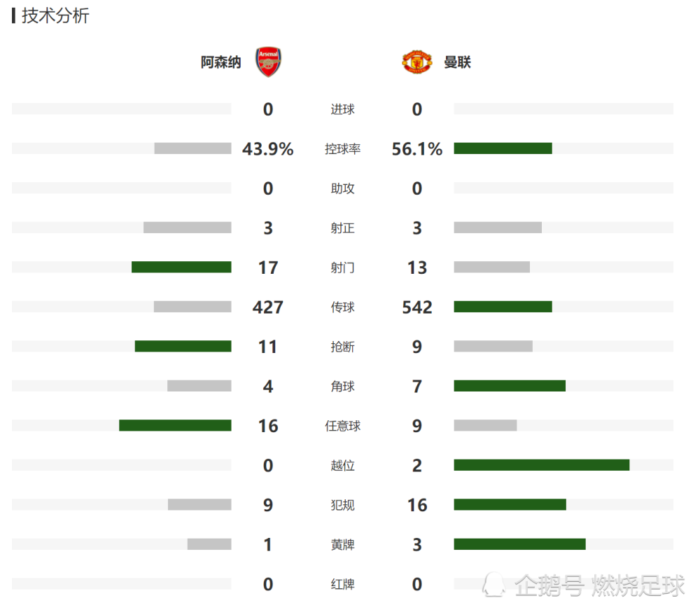700x610 pixels.
Task: Click Arsenal's green free kicks bar
Action: [x=175, y=425]
